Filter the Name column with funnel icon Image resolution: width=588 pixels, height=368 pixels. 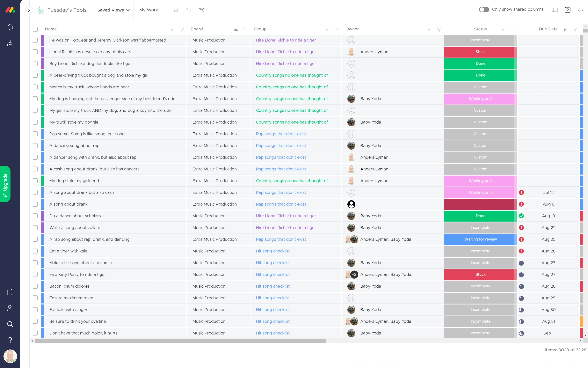(182, 29)
